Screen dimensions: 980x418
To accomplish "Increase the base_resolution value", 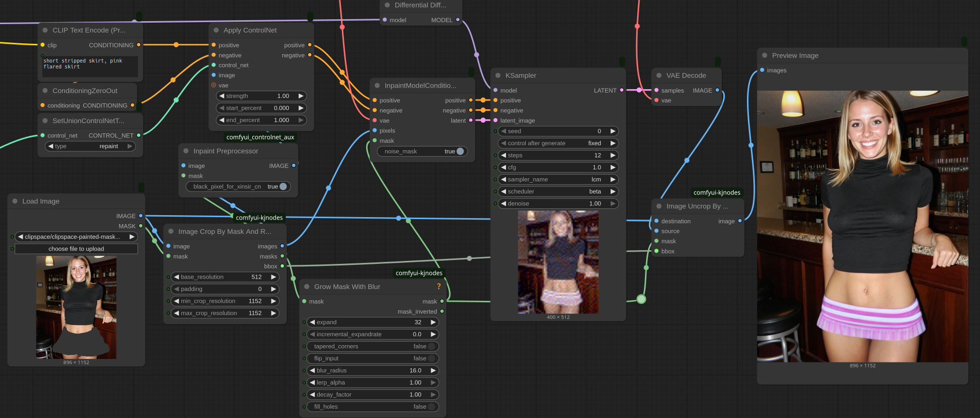I will (273, 277).
